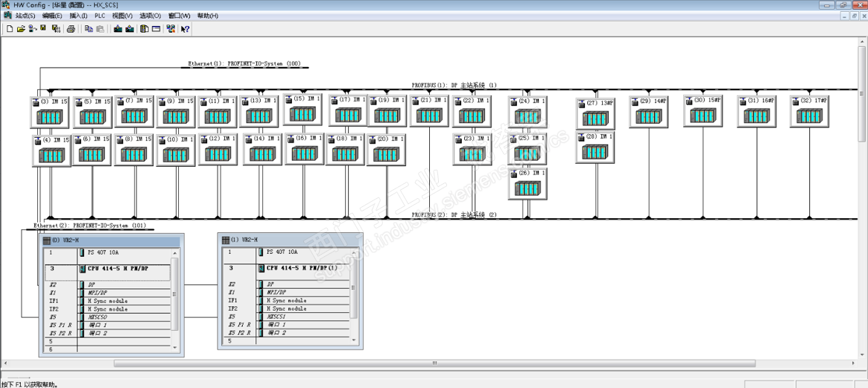
Task: Open the 帮助(H) menu
Action: (x=208, y=16)
